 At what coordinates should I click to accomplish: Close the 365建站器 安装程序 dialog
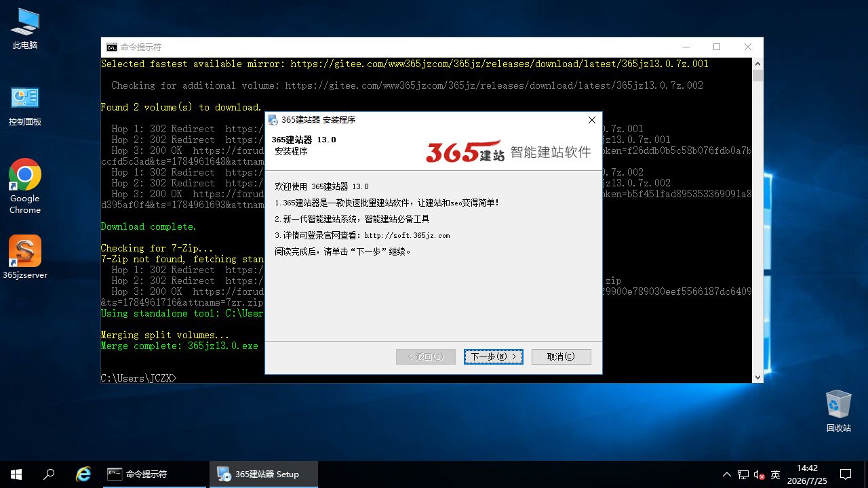point(591,120)
